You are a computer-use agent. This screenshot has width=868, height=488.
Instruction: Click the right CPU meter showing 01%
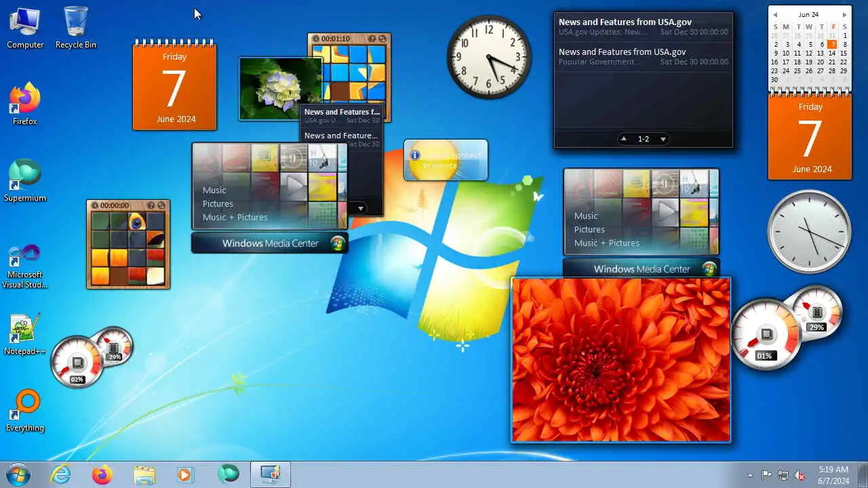(x=766, y=335)
